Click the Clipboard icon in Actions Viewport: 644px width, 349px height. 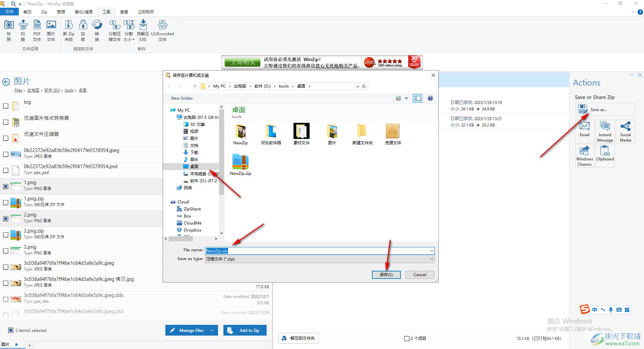pos(605,156)
